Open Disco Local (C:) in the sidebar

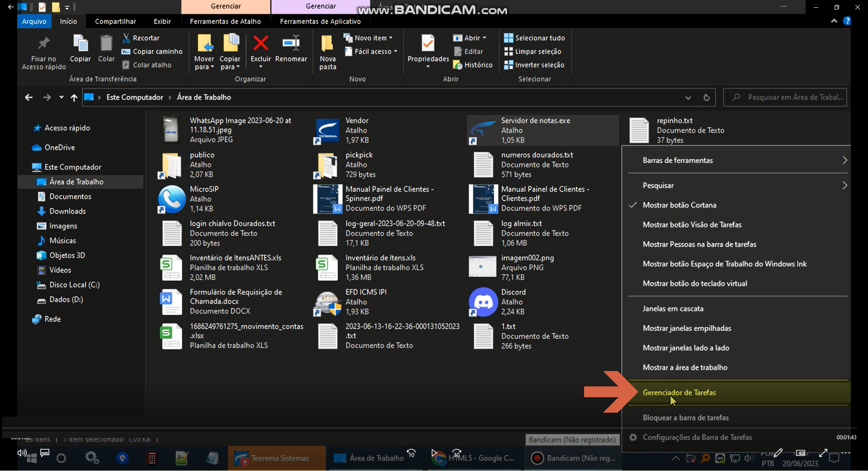pos(74,285)
